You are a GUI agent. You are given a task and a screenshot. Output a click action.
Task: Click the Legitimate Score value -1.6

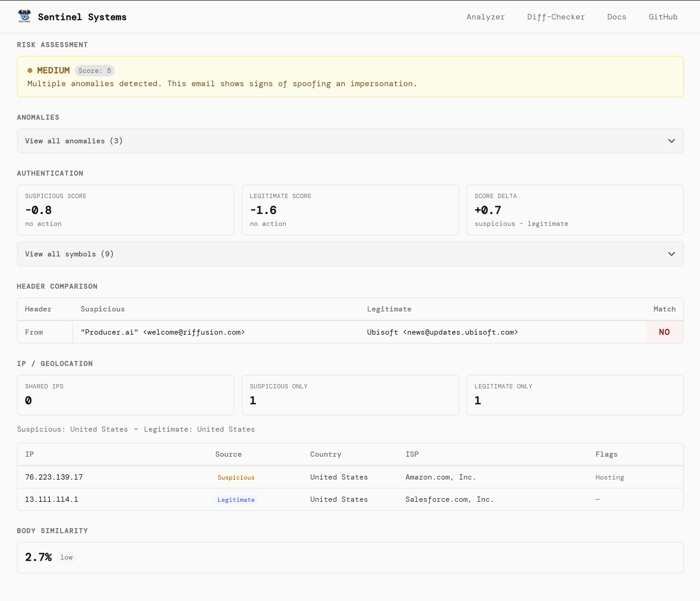(x=263, y=210)
